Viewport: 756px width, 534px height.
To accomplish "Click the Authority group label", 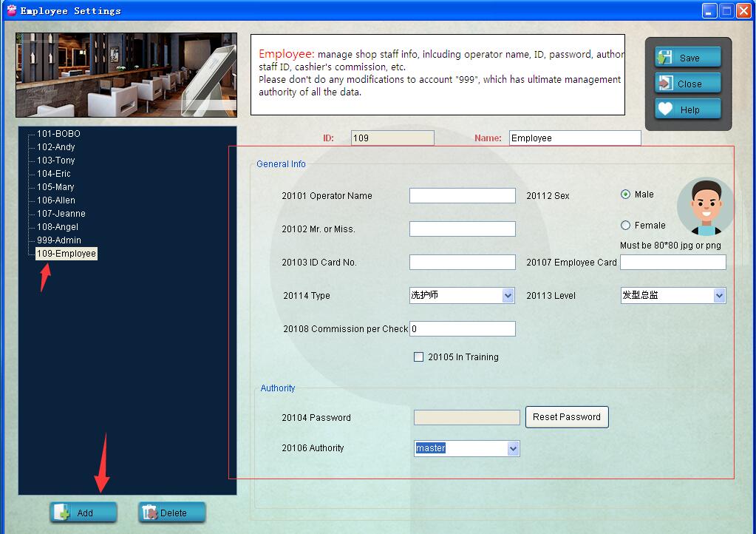I will 278,388.
